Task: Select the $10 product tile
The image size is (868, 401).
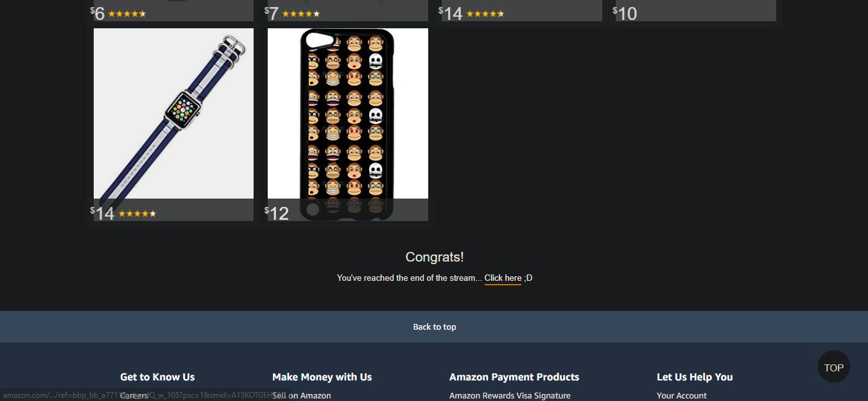Action: (696, 10)
